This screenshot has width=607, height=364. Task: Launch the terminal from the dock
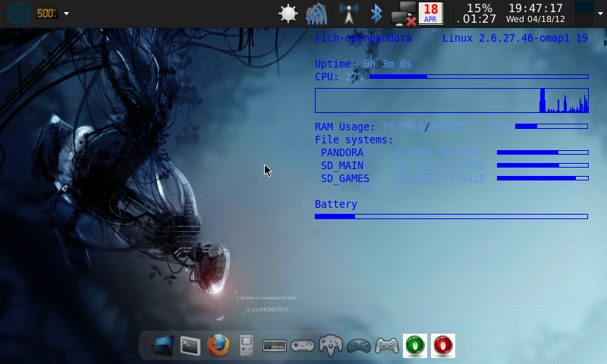[190, 346]
